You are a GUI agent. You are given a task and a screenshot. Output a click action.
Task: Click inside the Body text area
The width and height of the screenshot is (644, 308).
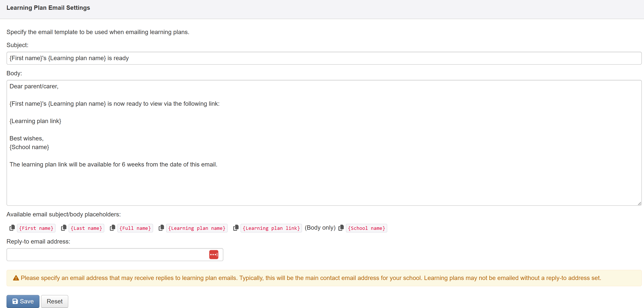point(324,143)
